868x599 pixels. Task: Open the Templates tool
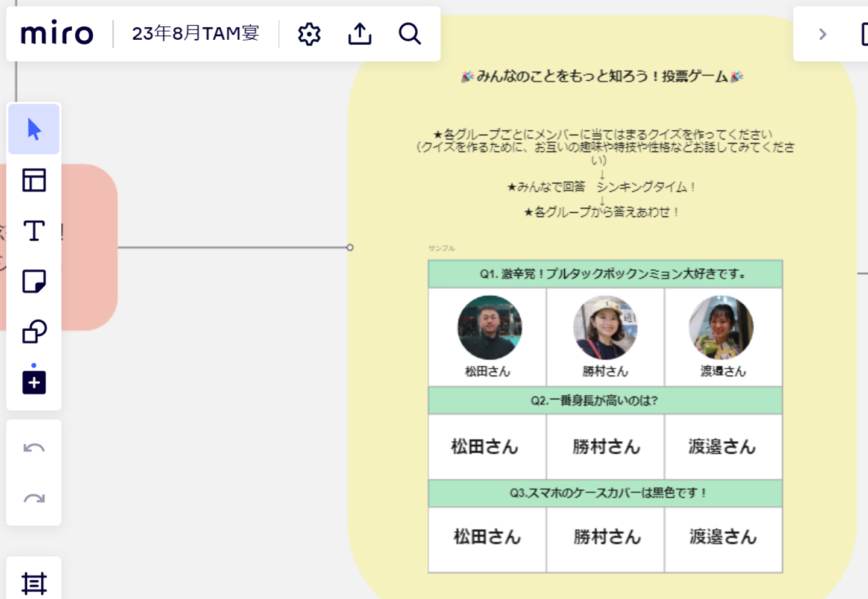coord(34,180)
